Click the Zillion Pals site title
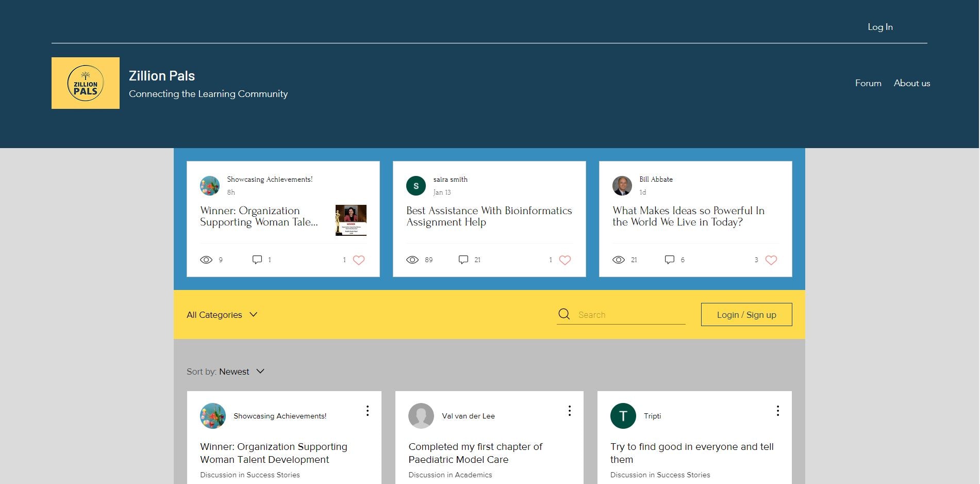The width and height of the screenshot is (980, 484). tap(162, 76)
